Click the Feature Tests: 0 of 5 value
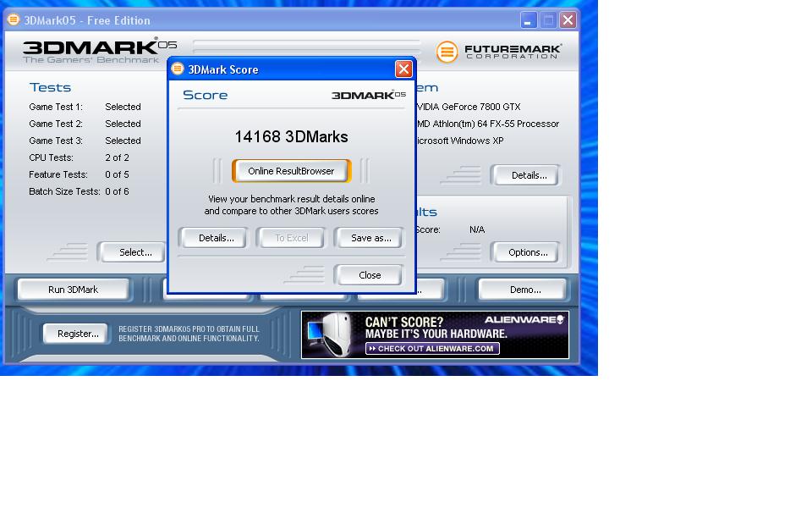Image resolution: width=812 pixels, height=508 pixels. tap(117, 174)
